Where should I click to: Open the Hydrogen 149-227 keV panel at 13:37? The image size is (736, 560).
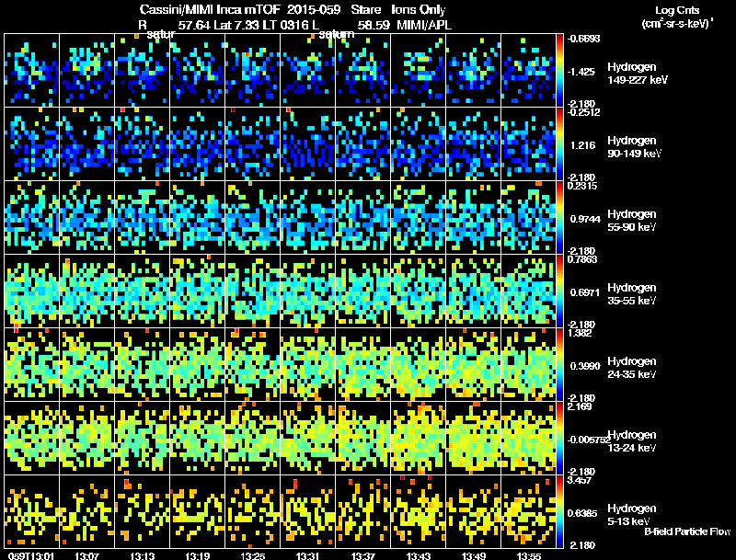pyautogui.click(x=362, y=71)
